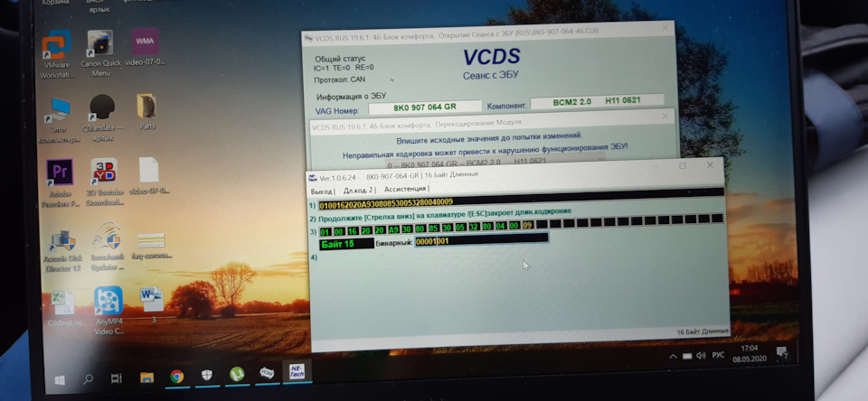Launch Adobe Premiere Pro shortcut

coord(61,183)
